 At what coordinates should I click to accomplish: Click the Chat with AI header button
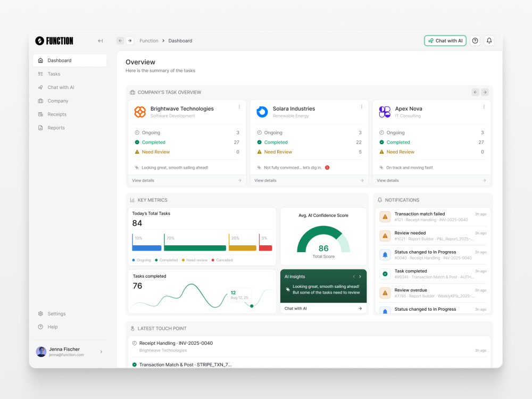click(x=445, y=41)
